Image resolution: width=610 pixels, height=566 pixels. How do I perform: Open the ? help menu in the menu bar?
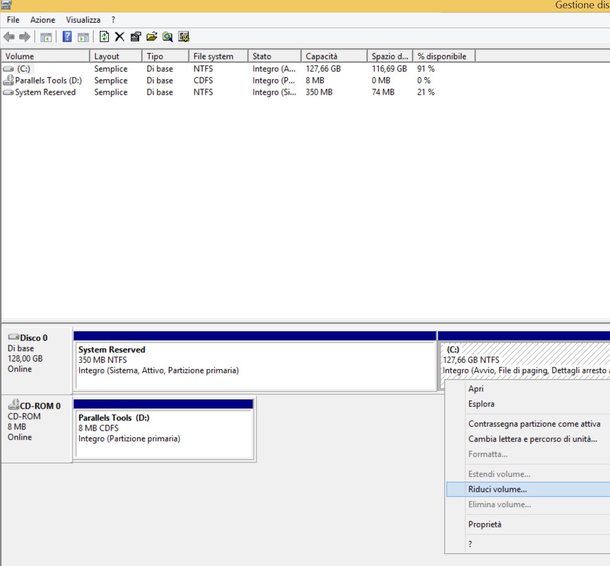point(113,20)
